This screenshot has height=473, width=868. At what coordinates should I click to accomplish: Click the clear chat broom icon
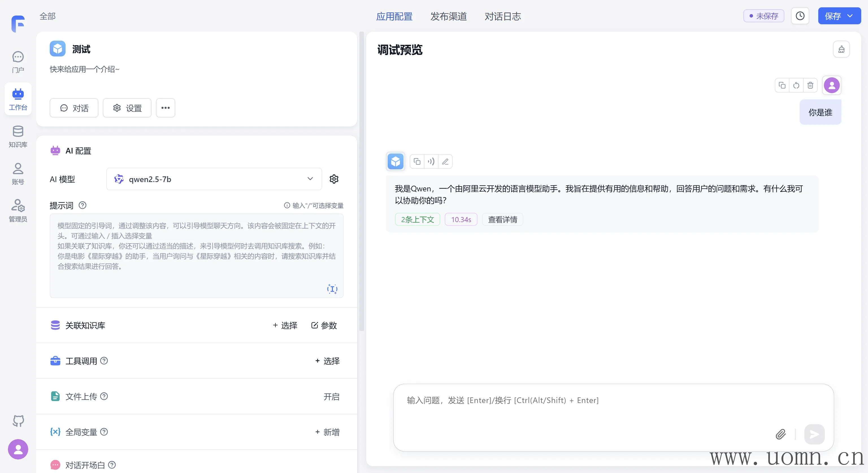coord(841,49)
